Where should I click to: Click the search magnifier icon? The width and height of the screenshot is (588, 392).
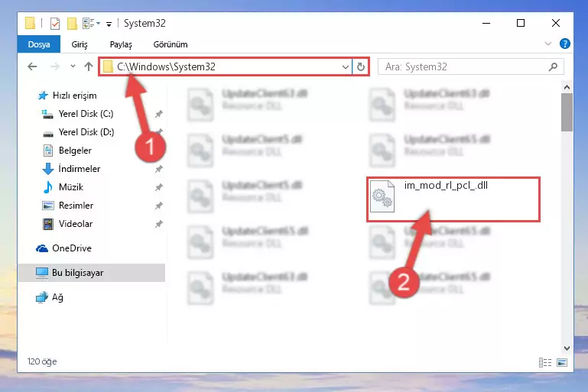click(553, 66)
